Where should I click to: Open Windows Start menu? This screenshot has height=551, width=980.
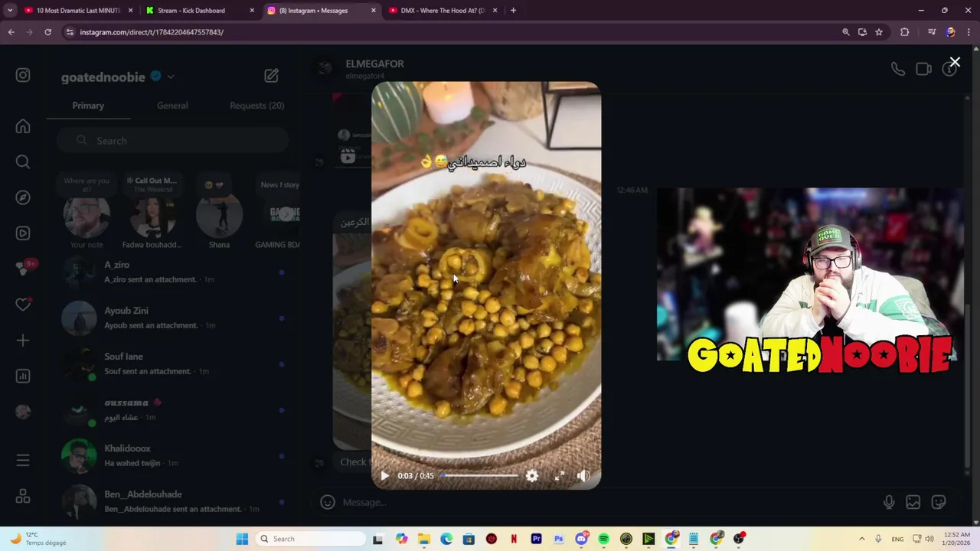(242, 539)
